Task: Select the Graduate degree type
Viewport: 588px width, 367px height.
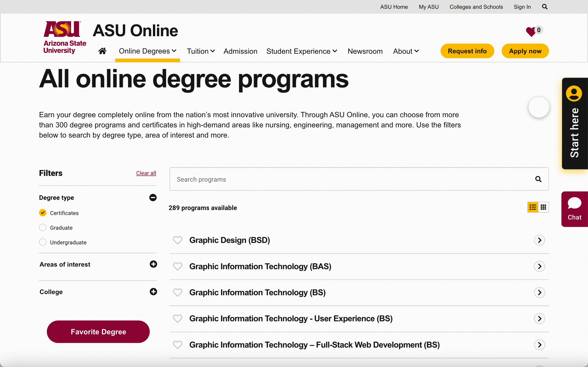Action: (43, 228)
